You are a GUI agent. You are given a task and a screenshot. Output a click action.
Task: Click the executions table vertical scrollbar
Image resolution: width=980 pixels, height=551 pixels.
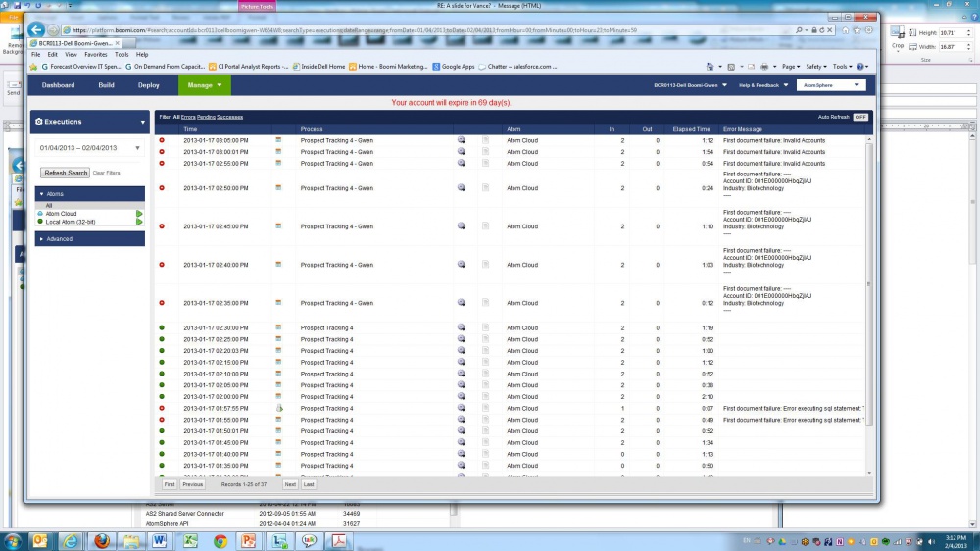[868, 284]
